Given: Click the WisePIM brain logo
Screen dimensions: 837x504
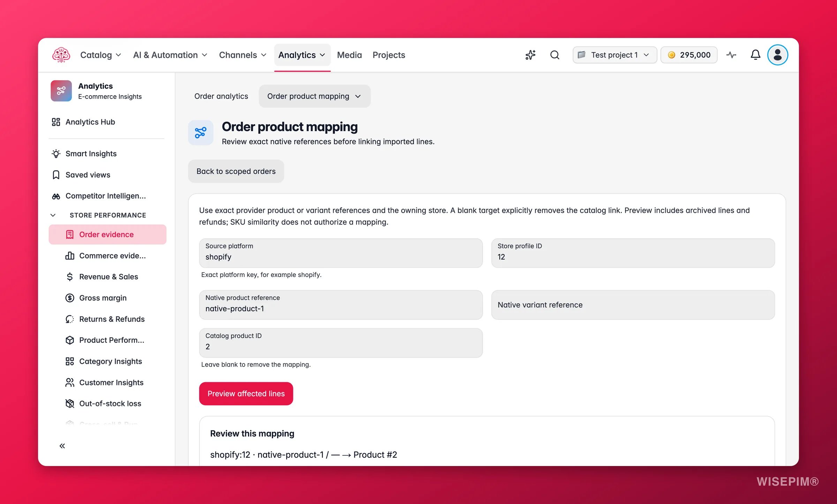Looking at the screenshot, I should pos(61,55).
